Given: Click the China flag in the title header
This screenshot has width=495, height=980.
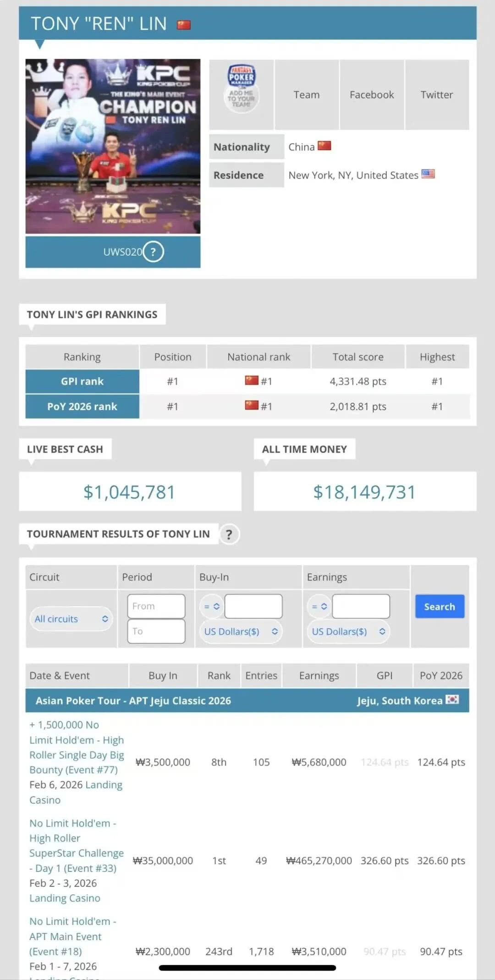Looking at the screenshot, I should click(x=184, y=25).
